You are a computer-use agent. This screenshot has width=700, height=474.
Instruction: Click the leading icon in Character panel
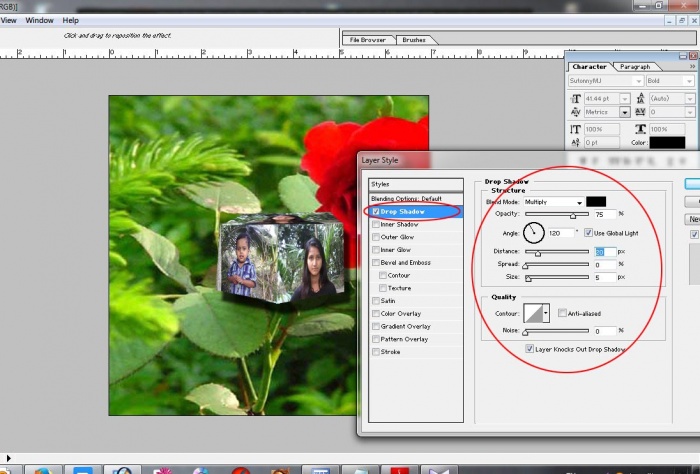(642, 99)
